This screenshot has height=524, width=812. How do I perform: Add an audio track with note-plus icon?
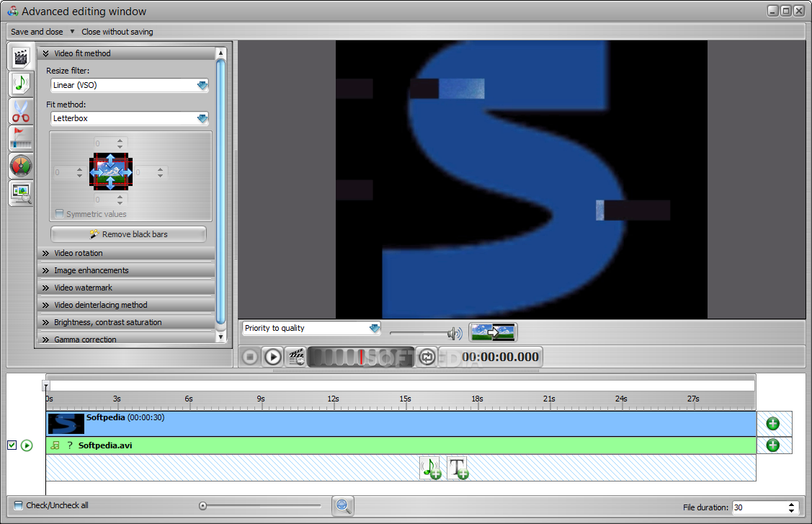pyautogui.click(x=431, y=468)
